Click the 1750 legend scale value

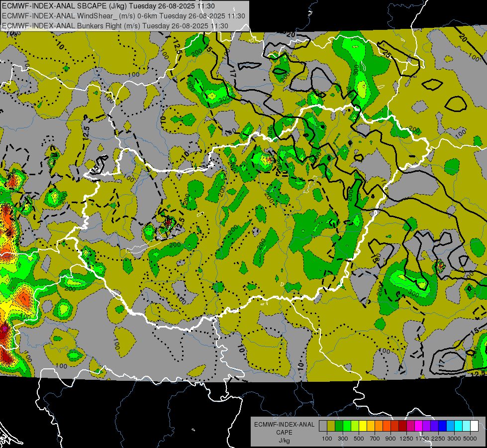pos(422,439)
